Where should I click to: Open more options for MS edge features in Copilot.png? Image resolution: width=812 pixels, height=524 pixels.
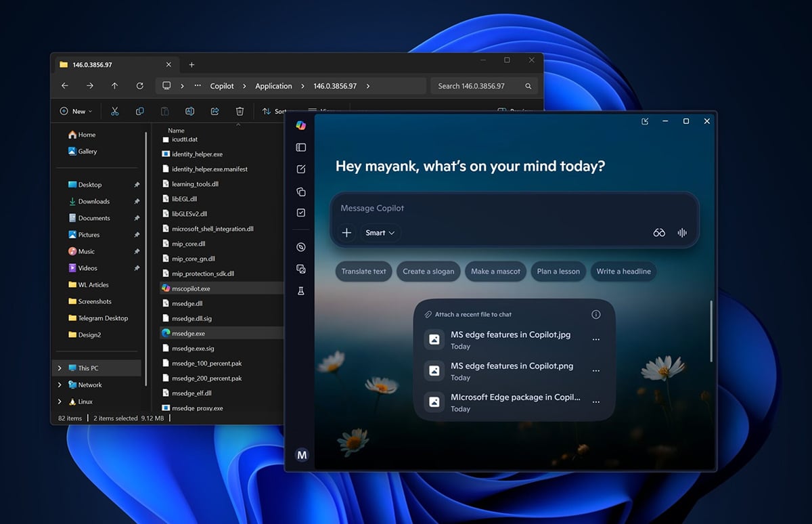(x=596, y=371)
